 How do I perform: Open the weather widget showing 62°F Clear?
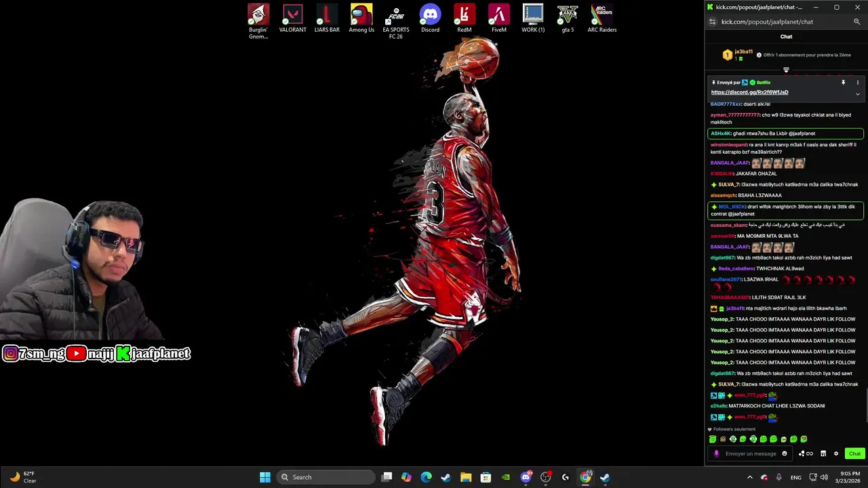(x=23, y=477)
